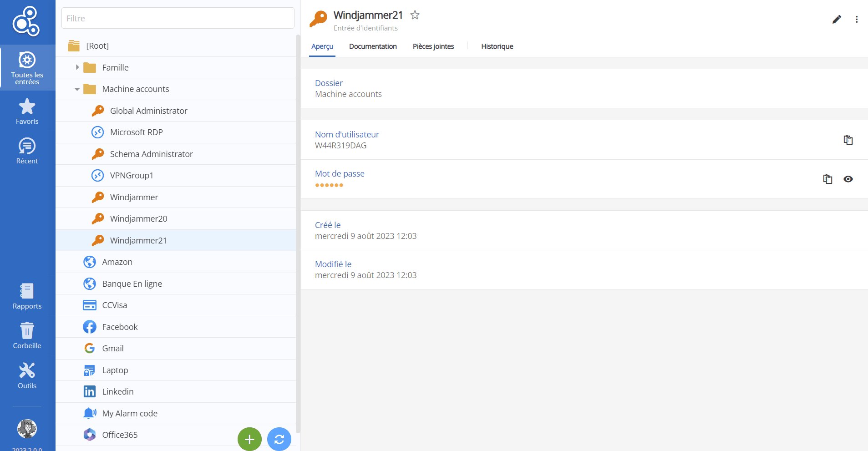Click the pencil edit entry icon
Screen dimensions: 868x451
click(x=837, y=19)
